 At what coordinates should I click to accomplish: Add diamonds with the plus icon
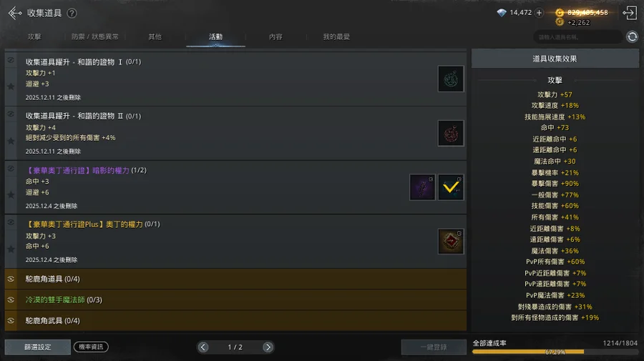(x=540, y=13)
